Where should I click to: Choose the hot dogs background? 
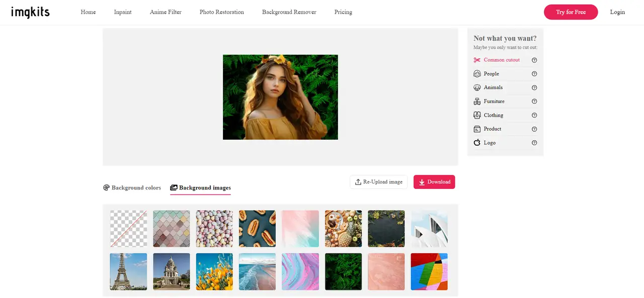click(257, 229)
